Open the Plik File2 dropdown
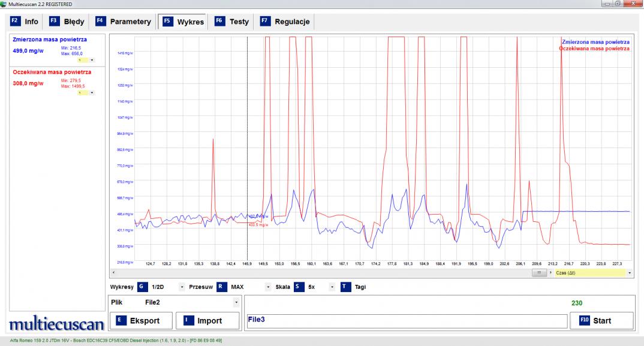This screenshot has width=644, height=346. tap(236, 303)
